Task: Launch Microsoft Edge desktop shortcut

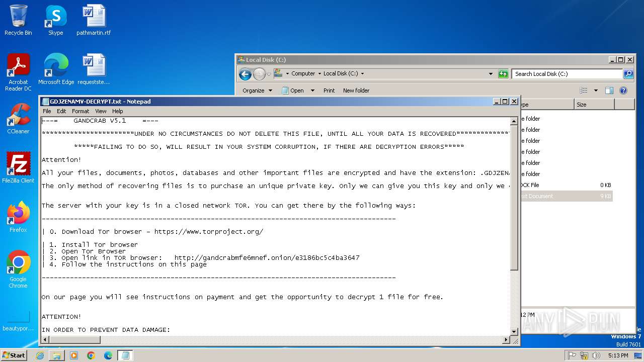Action: tap(56, 69)
